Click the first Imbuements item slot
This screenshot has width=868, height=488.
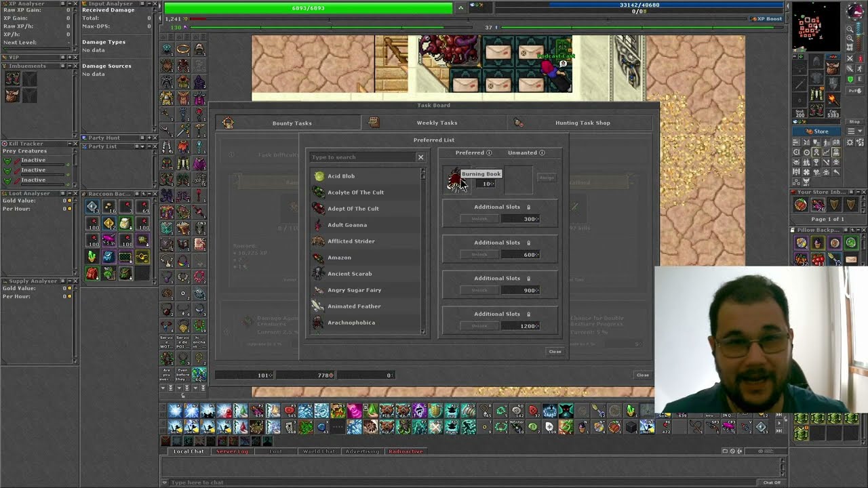point(12,79)
